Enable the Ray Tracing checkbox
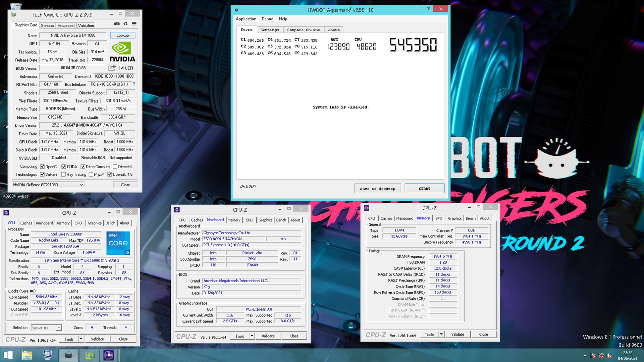The image size is (644, 362). coord(63,174)
